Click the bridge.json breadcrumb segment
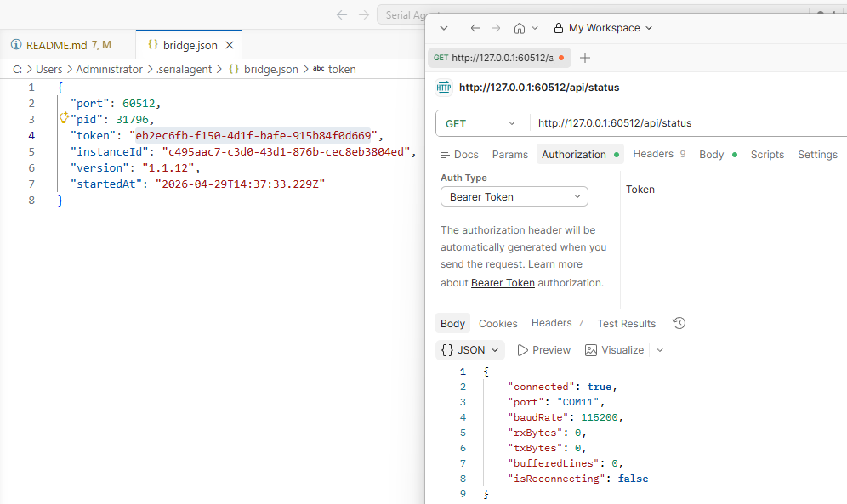Screen dimensions: 847x504 (270, 69)
